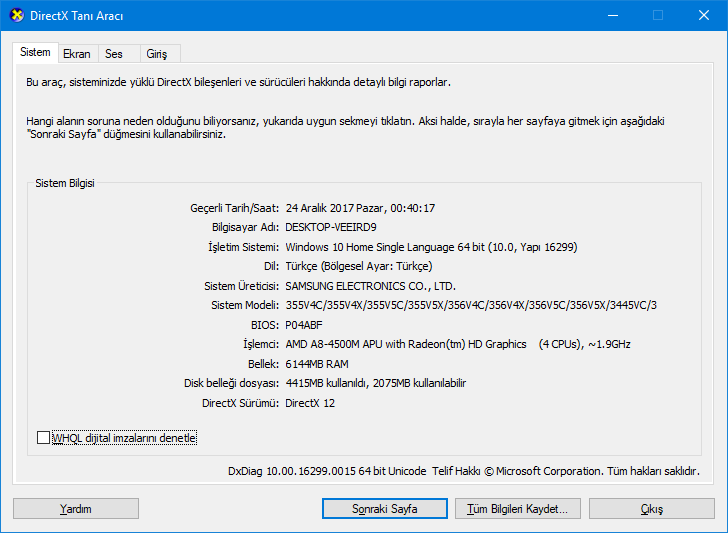Click the Geçerli Tarih/Saat label
The width and height of the screenshot is (728, 533).
[234, 208]
